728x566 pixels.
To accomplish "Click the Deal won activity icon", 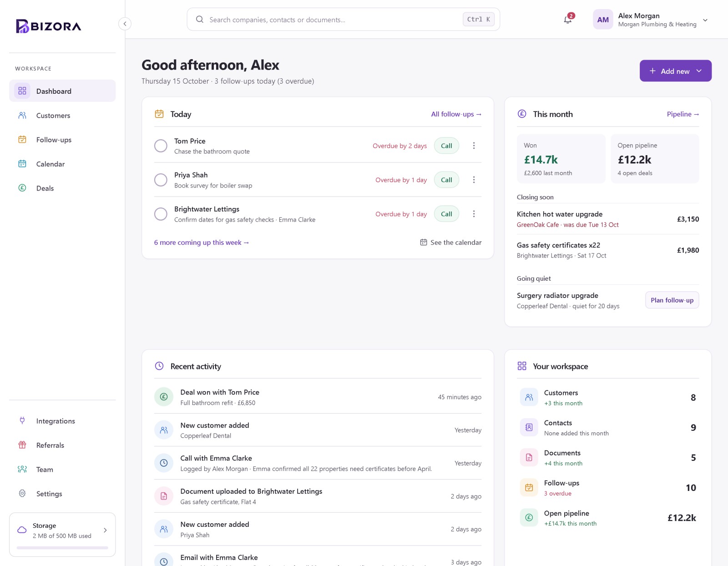I will click(164, 397).
